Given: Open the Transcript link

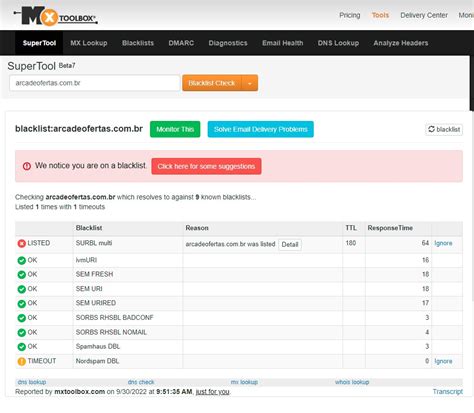Looking at the screenshot, I should pyautogui.click(x=448, y=392).
